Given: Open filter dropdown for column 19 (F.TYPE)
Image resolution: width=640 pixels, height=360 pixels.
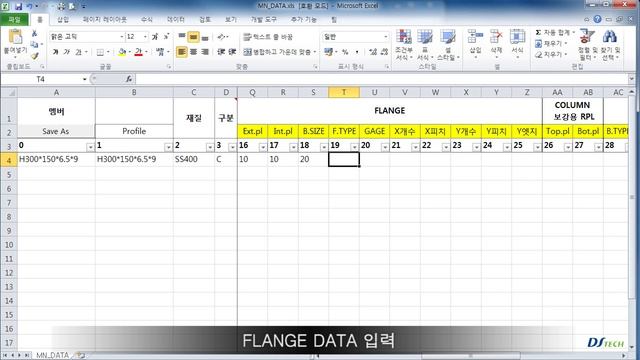Looking at the screenshot, I should point(354,147).
